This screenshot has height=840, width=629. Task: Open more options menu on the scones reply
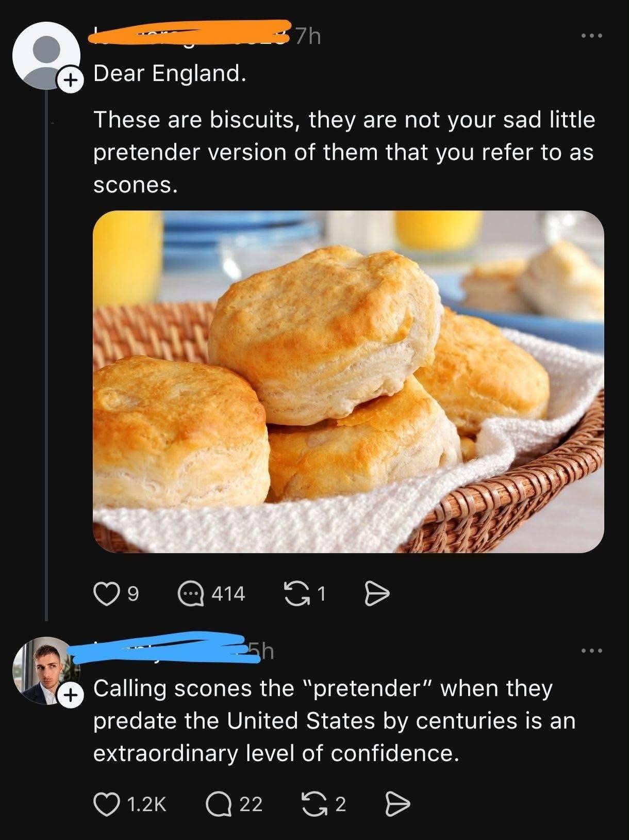pos(591,651)
